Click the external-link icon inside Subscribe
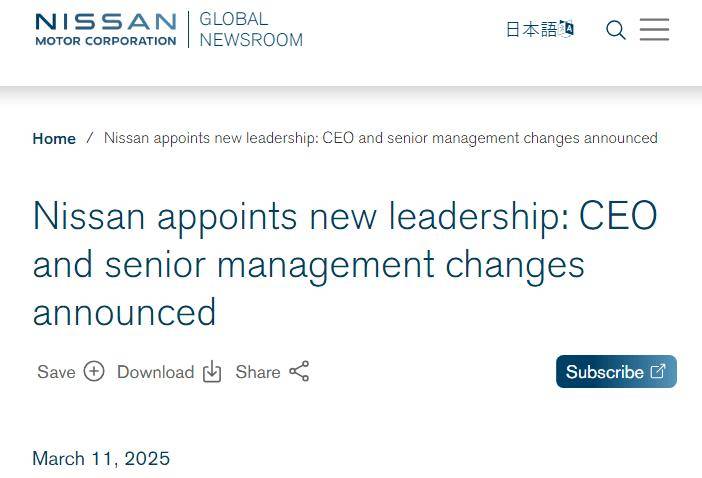The width and height of the screenshot is (702, 478). (658, 371)
